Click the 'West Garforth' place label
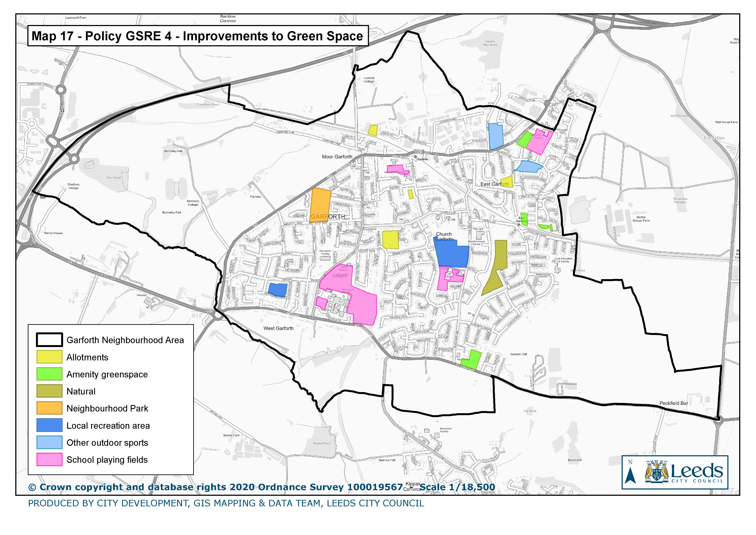Viewport: 756px width, 535px height. 278,328
